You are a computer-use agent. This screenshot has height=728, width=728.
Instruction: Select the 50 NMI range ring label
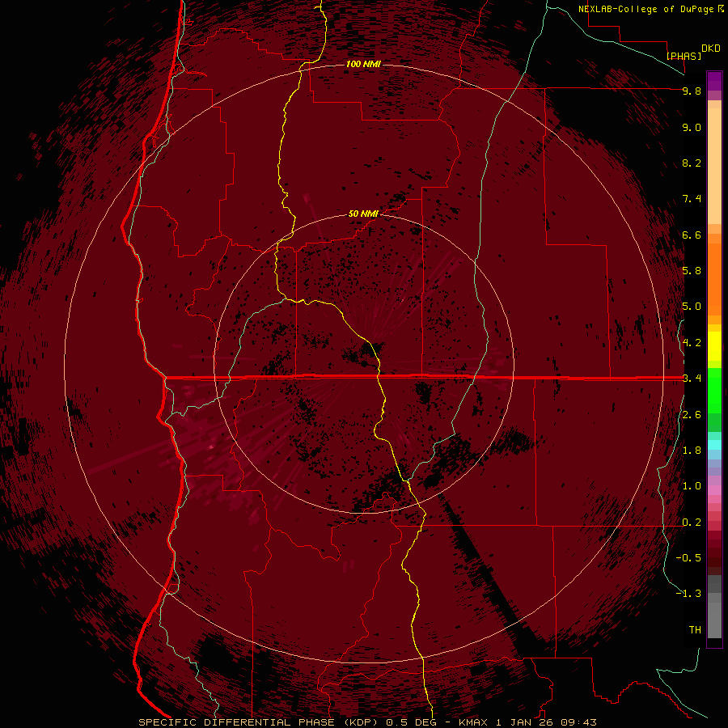tap(363, 214)
